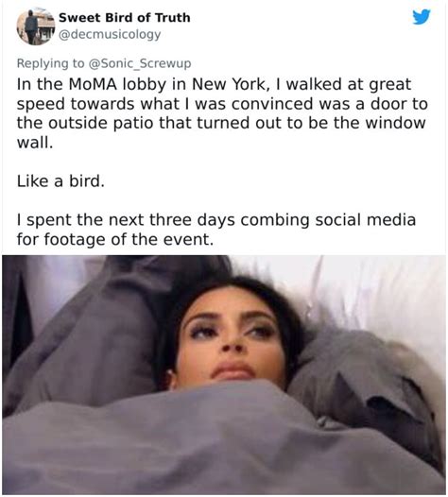Click the 'combing social media' sentence

pyautogui.click(x=328, y=220)
